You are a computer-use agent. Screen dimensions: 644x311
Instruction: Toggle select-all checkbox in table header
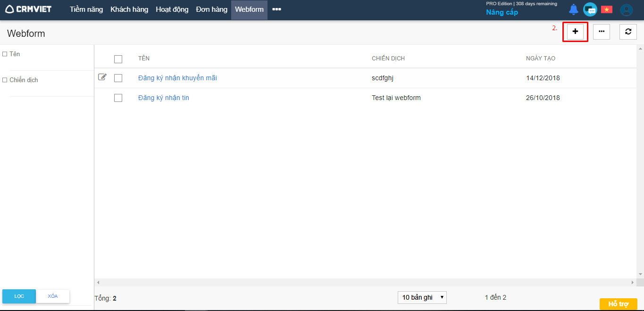(x=118, y=59)
